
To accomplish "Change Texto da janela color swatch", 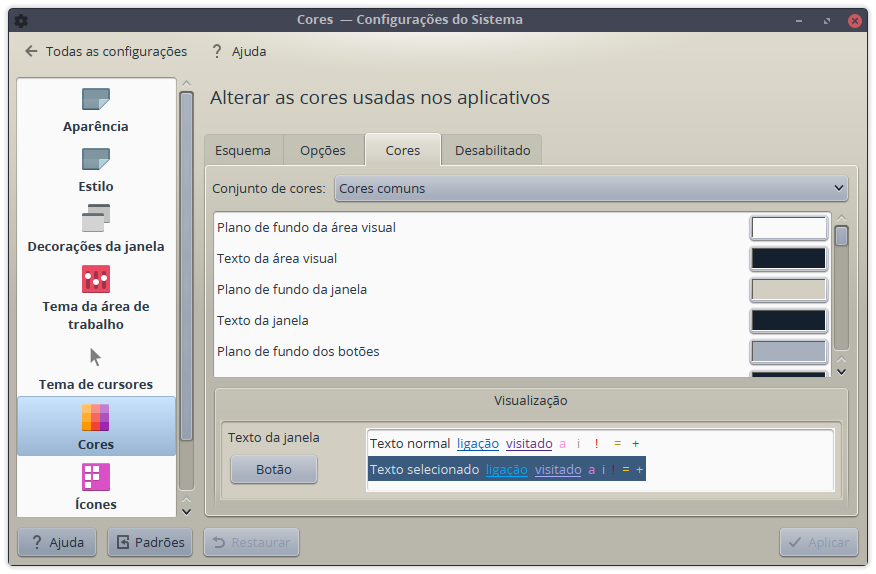I will (788, 320).
